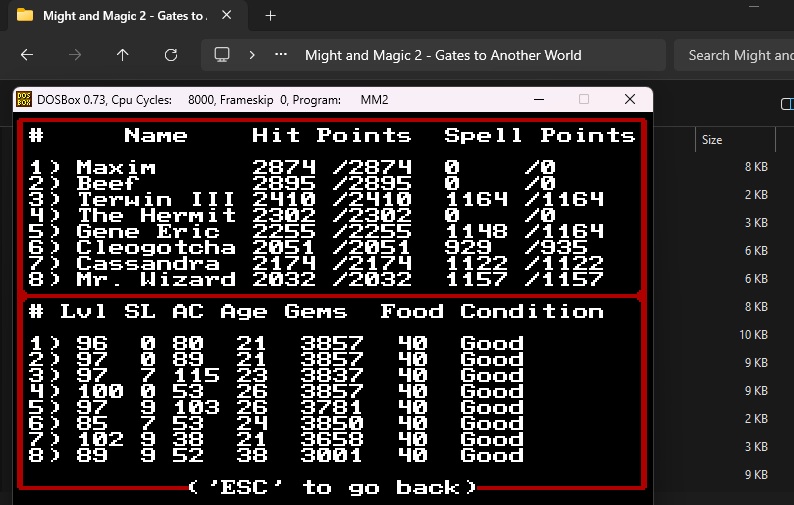Close the Might and Magic 2 tab
The height and width of the screenshot is (505, 794).
click(x=227, y=15)
